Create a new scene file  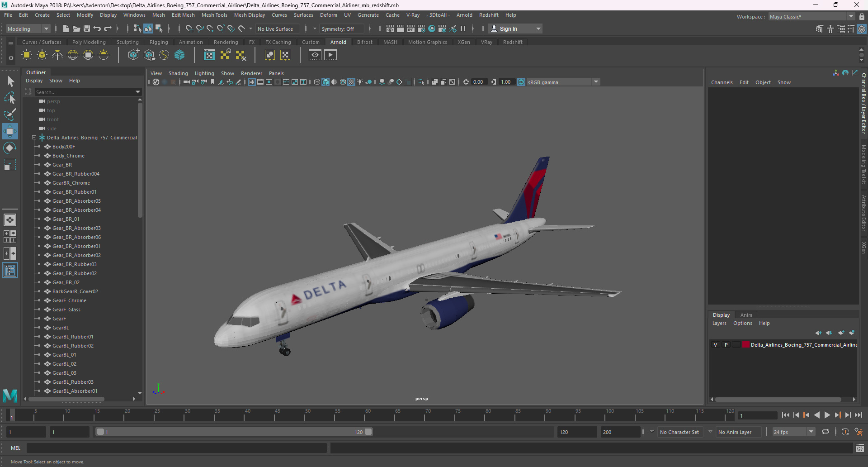[x=66, y=29]
